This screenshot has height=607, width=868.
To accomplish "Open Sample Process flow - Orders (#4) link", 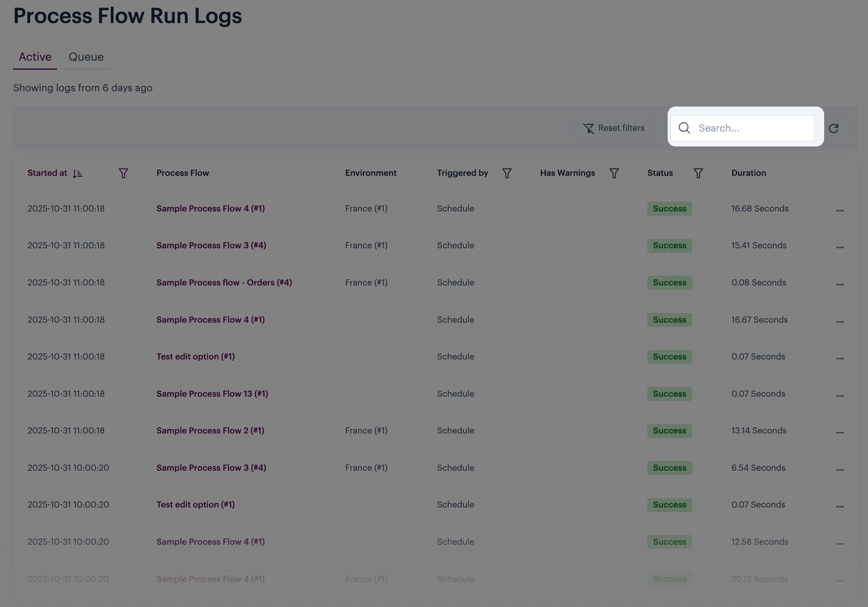I will coord(224,282).
